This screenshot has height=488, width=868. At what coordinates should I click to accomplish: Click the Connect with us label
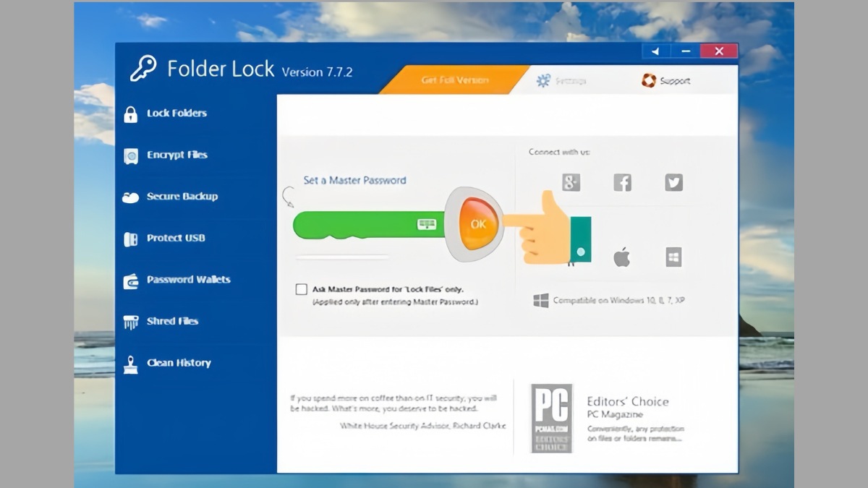pos(559,153)
